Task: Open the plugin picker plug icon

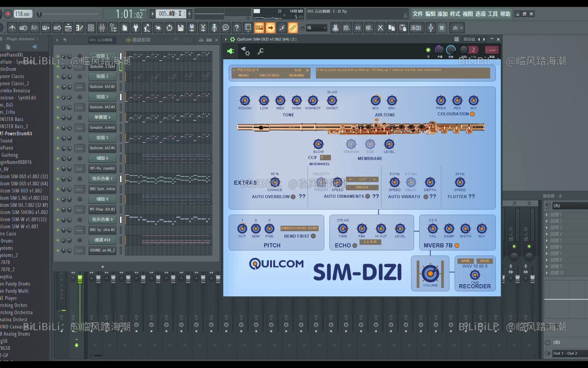Action: point(136,28)
